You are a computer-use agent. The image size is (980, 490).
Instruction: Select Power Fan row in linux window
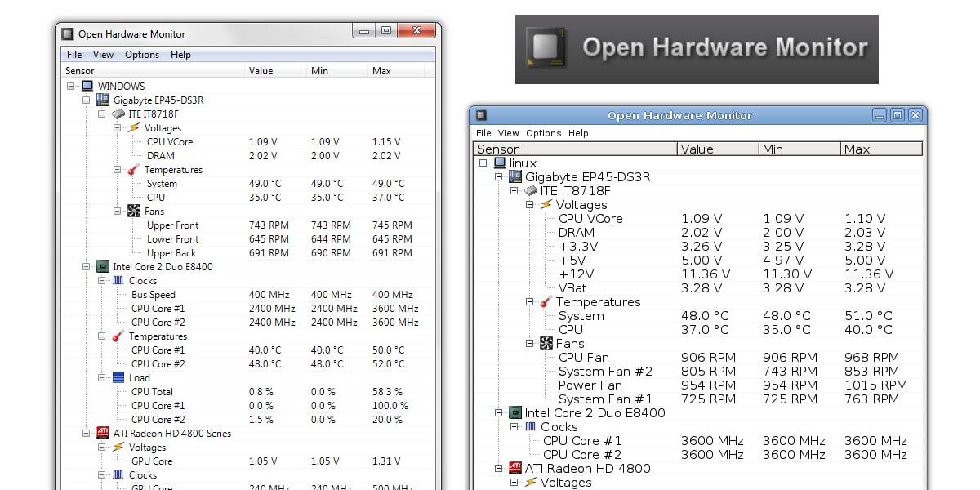[x=698, y=385]
